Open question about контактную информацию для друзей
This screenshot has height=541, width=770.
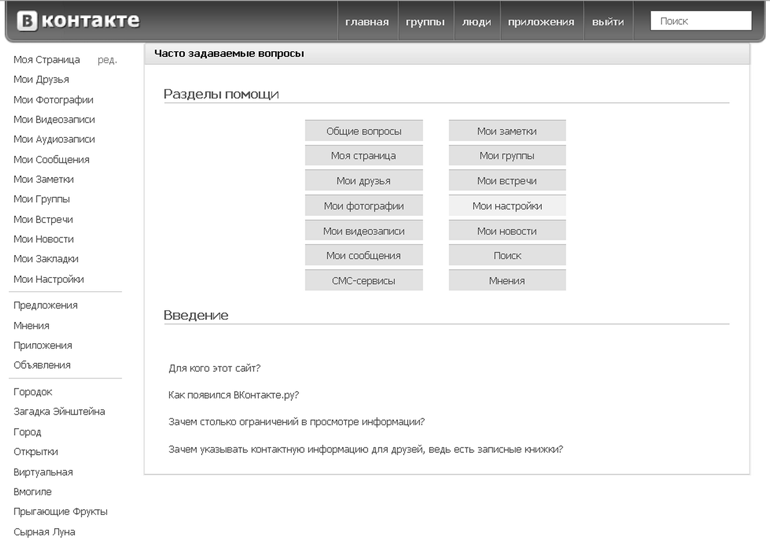coord(366,449)
